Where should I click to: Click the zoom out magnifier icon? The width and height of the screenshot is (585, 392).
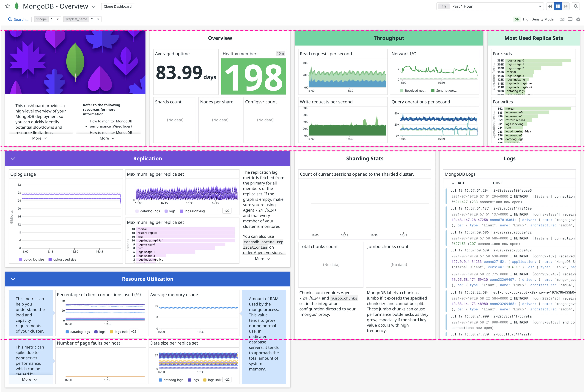[576, 6]
